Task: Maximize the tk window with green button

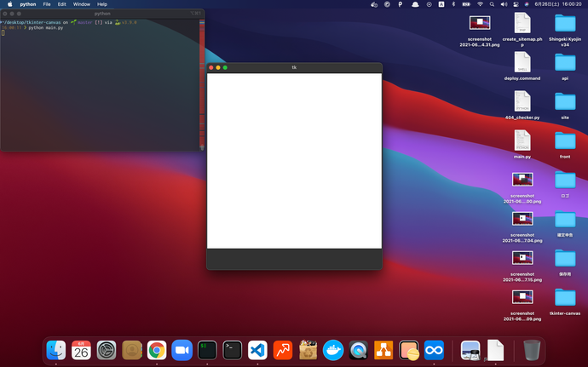Action: coord(225,67)
